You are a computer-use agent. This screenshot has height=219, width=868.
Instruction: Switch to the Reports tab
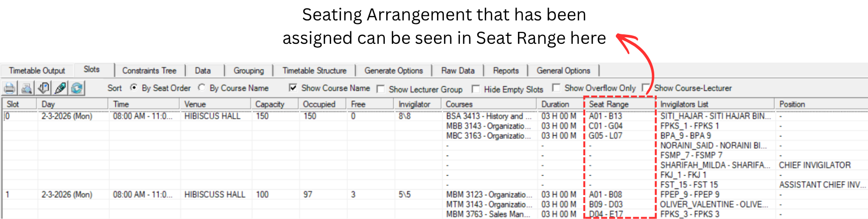(506, 71)
